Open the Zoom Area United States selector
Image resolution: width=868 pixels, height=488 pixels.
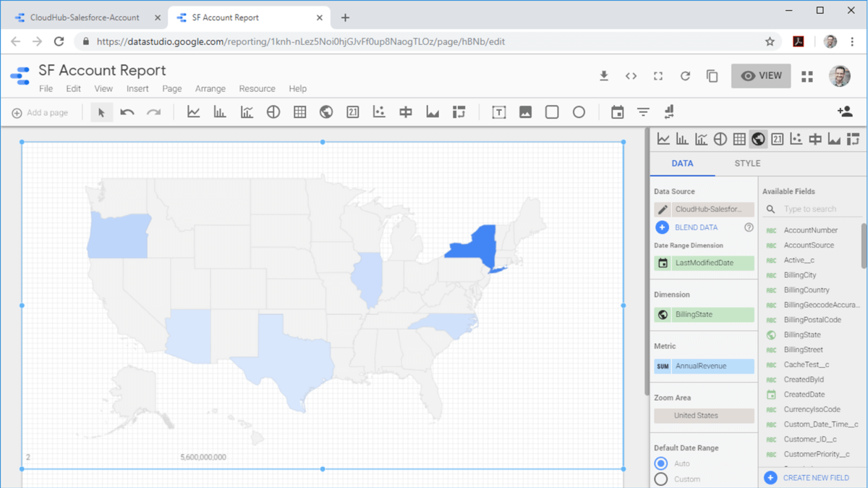pos(704,416)
